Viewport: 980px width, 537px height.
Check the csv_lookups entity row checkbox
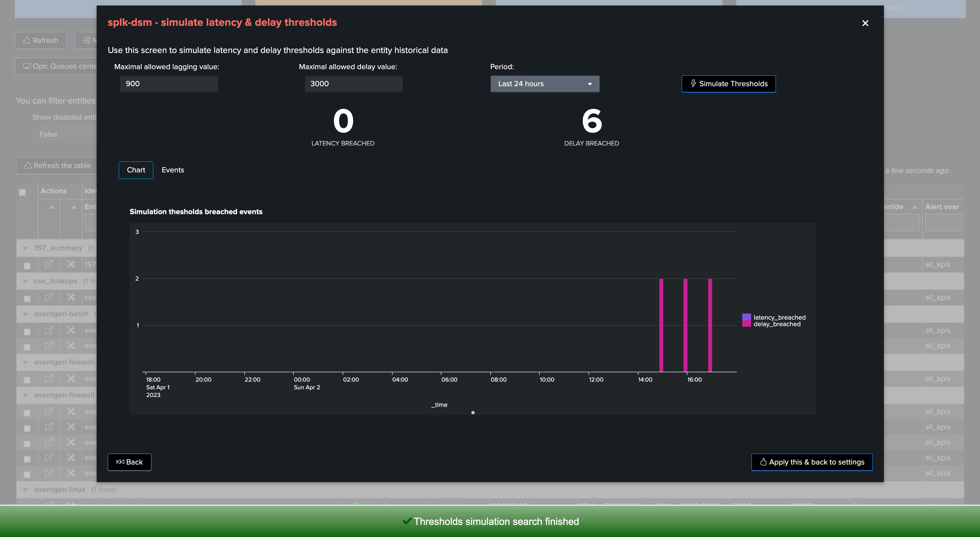pyautogui.click(x=27, y=299)
